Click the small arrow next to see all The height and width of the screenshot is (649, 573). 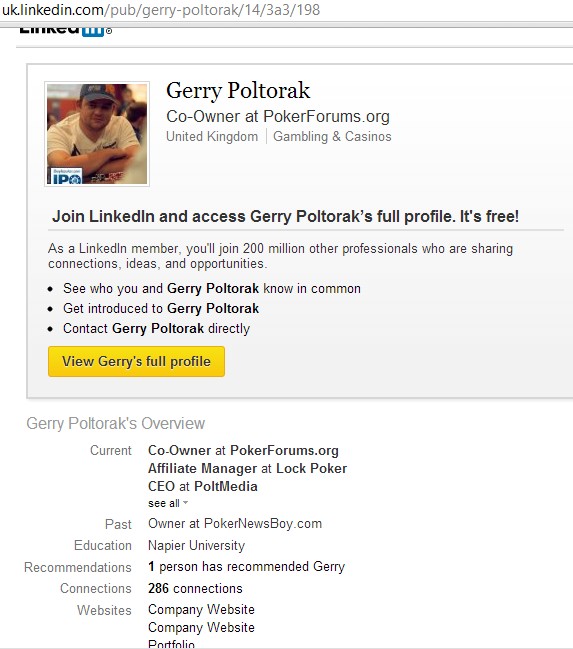185,503
